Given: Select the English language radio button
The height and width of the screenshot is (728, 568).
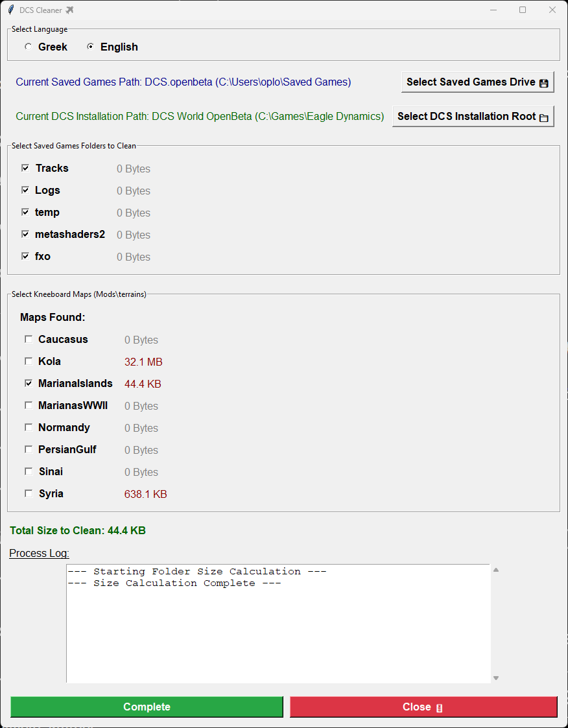Looking at the screenshot, I should [90, 47].
